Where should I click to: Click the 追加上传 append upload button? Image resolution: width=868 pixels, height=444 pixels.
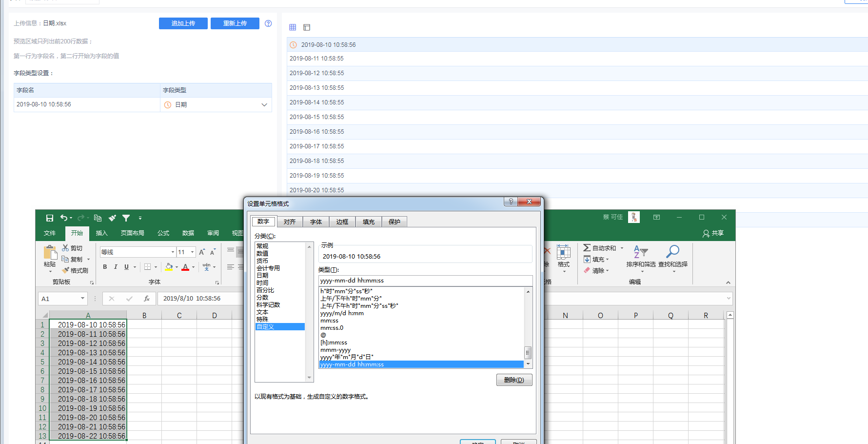point(183,23)
